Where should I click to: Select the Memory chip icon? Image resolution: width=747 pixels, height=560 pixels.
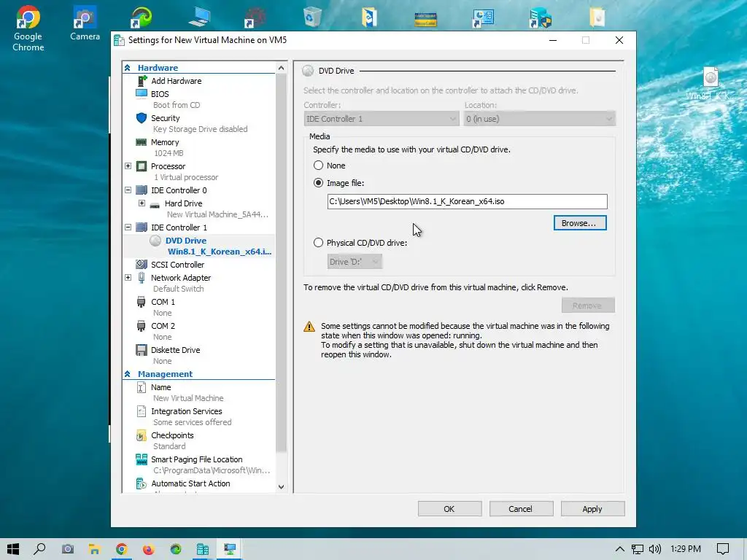pos(142,142)
